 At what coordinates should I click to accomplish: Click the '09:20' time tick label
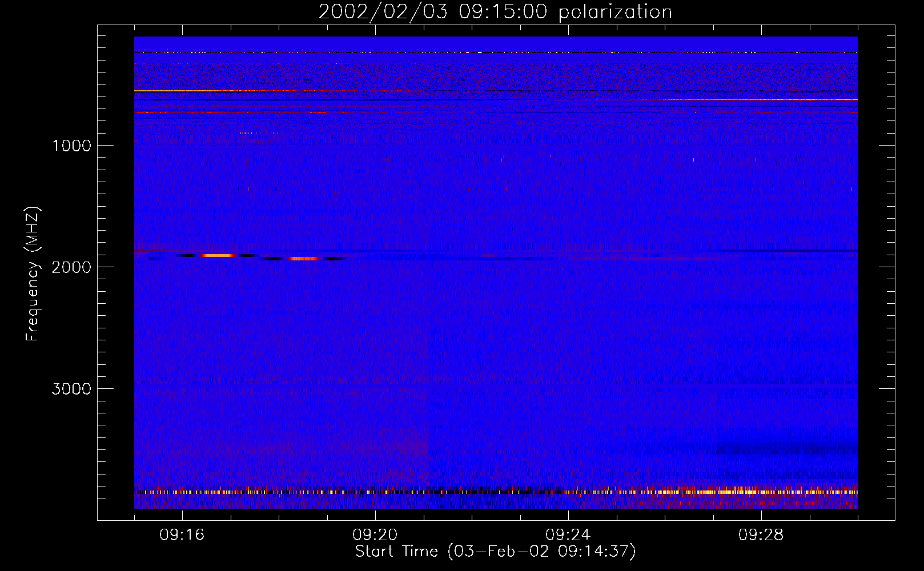[x=375, y=535]
